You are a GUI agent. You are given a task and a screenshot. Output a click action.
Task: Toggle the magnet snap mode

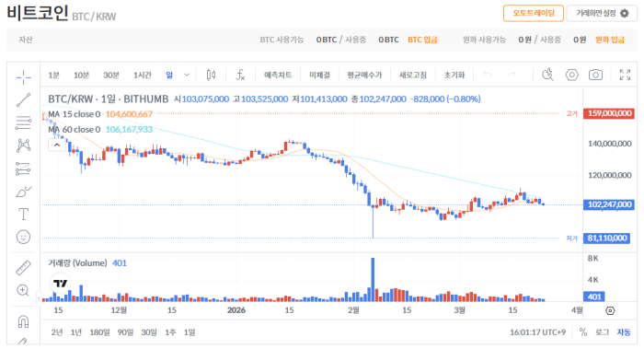pyautogui.click(x=23, y=321)
